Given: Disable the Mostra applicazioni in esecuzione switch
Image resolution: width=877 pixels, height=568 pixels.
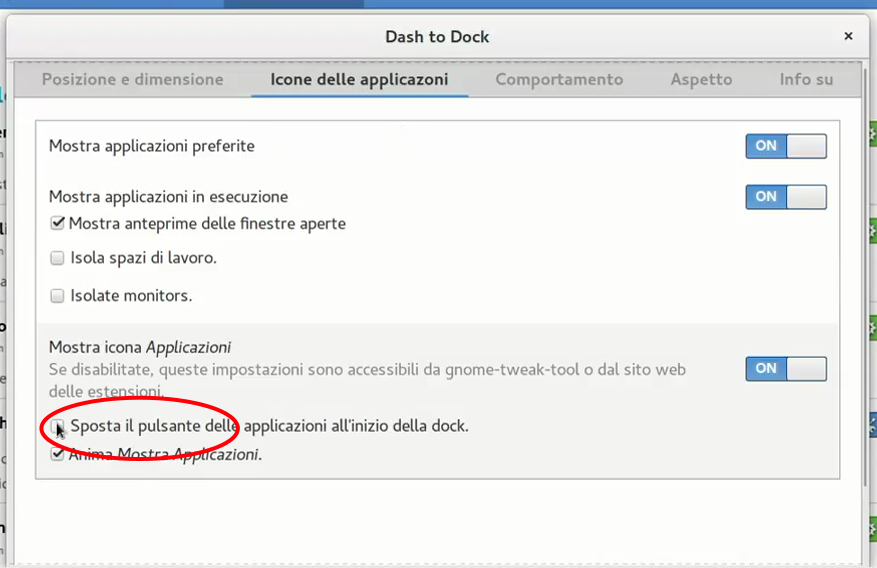Looking at the screenshot, I should pos(786,197).
